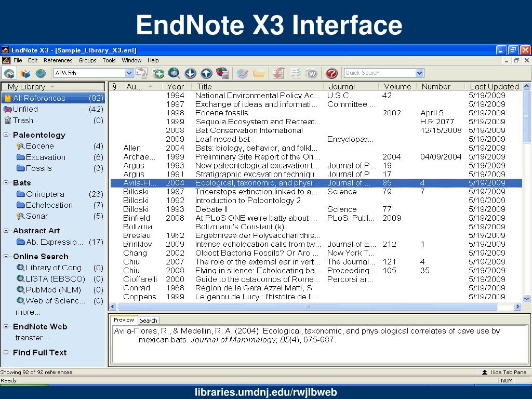Screen dimensions: 532x399
Task: Click the horizontal scrollbar right arrow
Action: 517,307
